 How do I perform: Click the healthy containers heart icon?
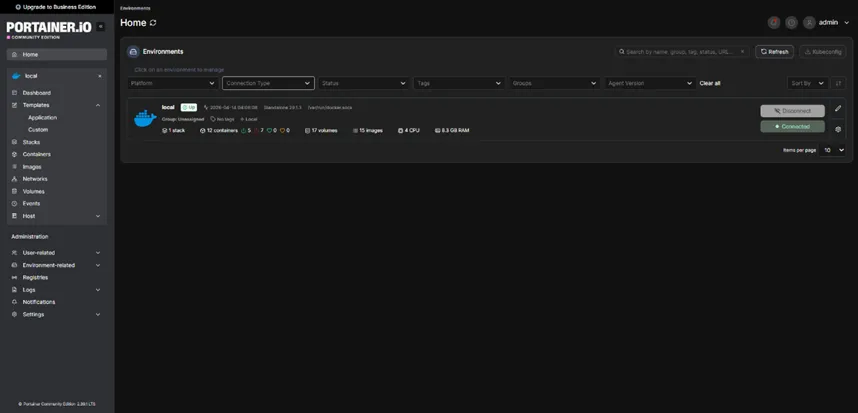[269, 131]
